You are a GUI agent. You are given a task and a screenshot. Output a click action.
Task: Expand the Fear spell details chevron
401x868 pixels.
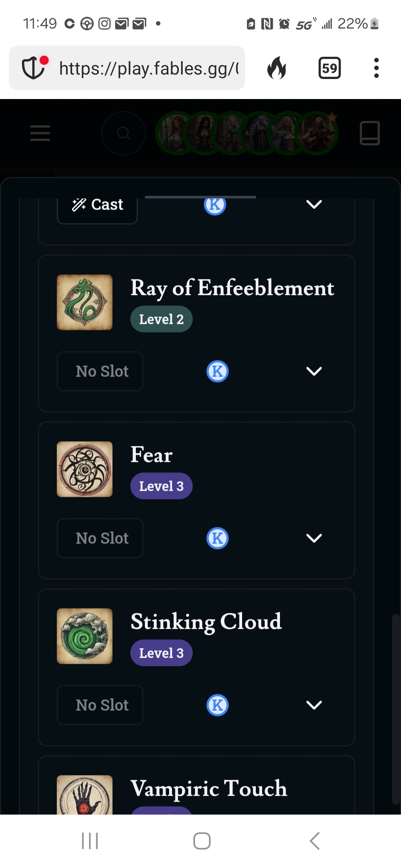pos(314,538)
